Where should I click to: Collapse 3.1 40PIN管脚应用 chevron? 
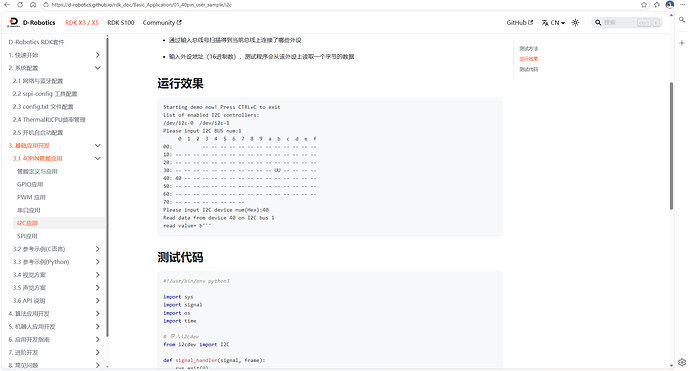tap(98, 158)
